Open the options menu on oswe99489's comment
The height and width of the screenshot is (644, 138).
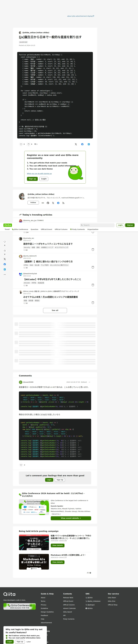coord(89,382)
